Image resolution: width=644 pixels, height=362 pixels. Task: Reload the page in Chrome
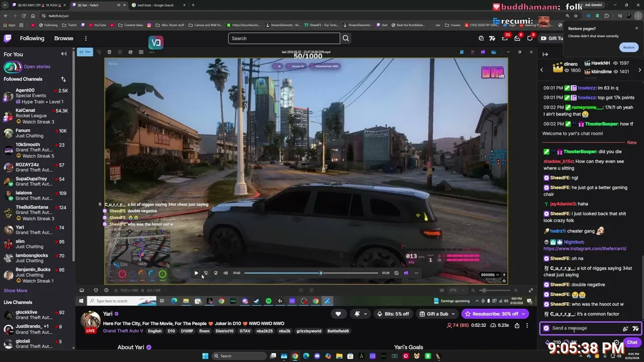[24, 16]
